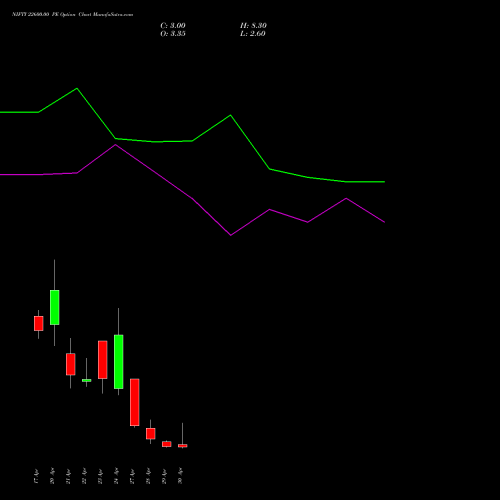
Task: Click the 23 Apr red candlestick
Action: tap(103, 360)
